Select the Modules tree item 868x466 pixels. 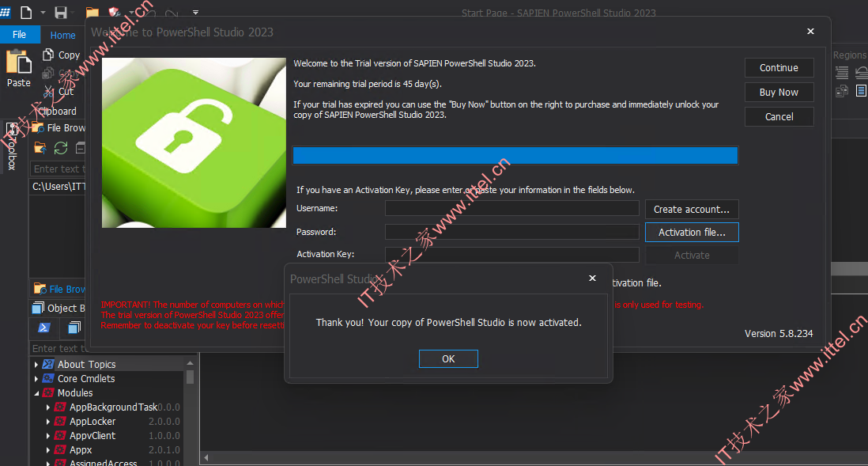tap(75, 393)
